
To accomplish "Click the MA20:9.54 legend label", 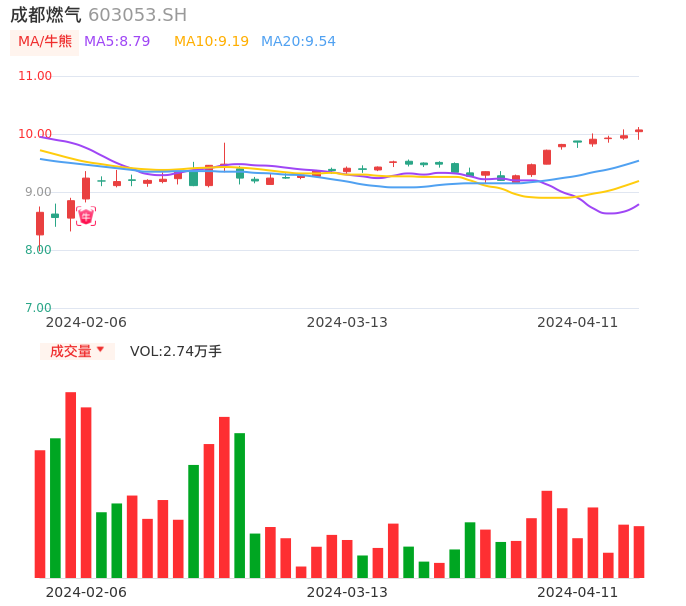I will tap(298, 42).
